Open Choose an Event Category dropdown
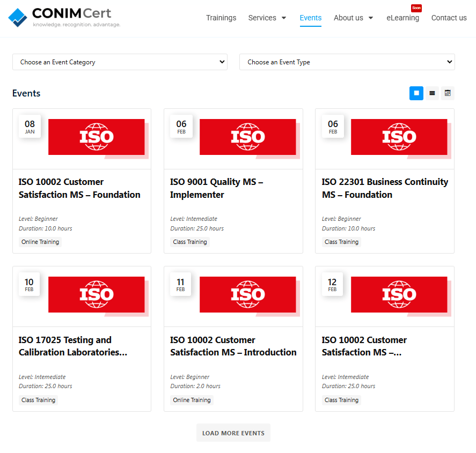Screen dimensions: 476x453 click(x=120, y=62)
